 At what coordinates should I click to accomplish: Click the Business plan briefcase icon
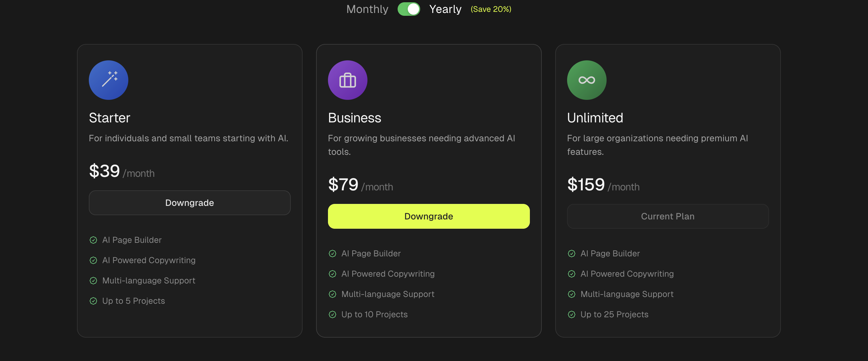(x=347, y=80)
